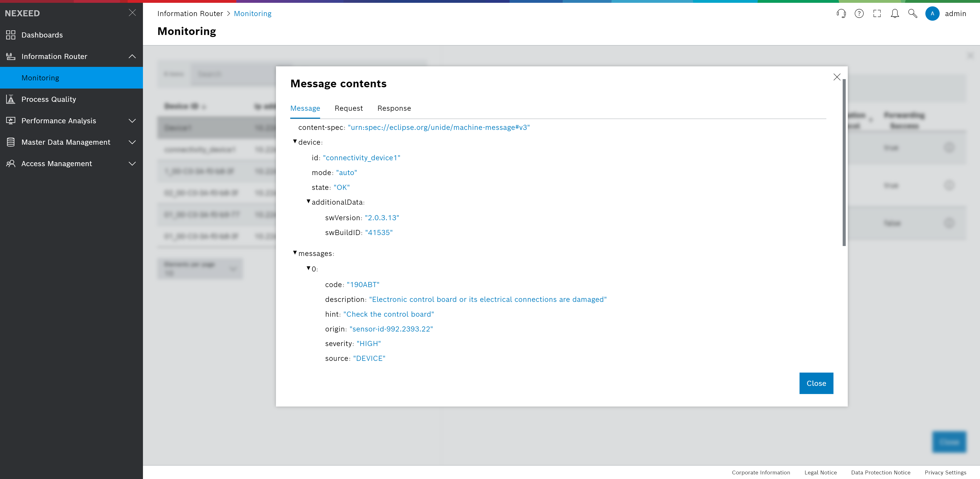Viewport: 980px width, 479px height.
Task: Click the Message contents dialog scrollbar
Action: pos(844,163)
